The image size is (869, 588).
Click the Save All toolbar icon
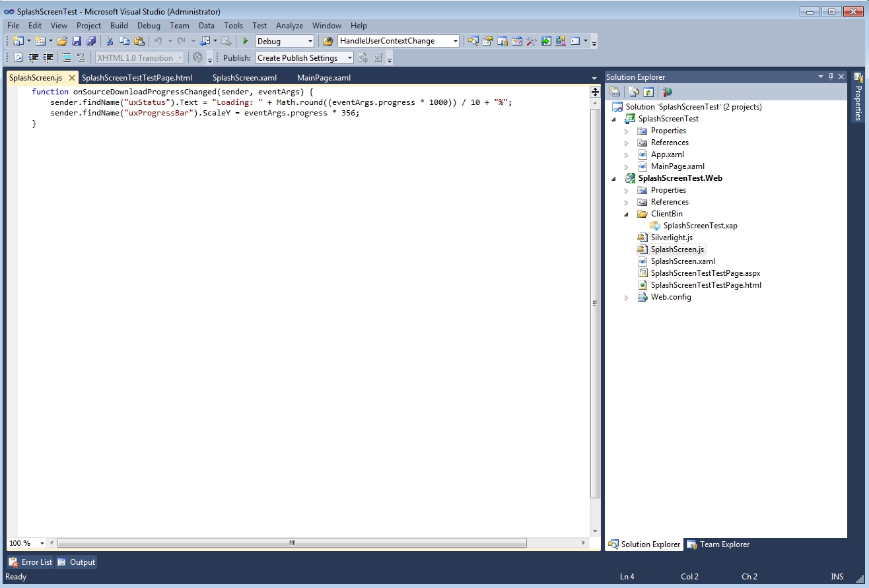pos(91,41)
